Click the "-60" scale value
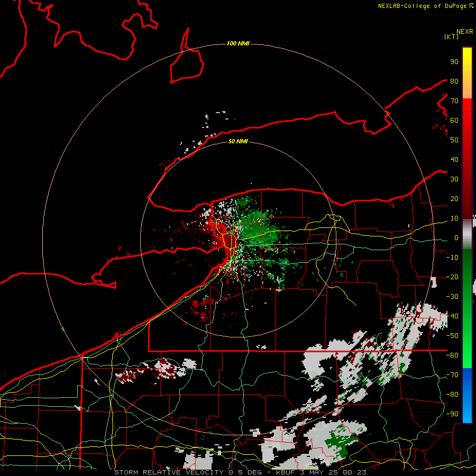Viewport: 476px width, 476px height. (452, 355)
